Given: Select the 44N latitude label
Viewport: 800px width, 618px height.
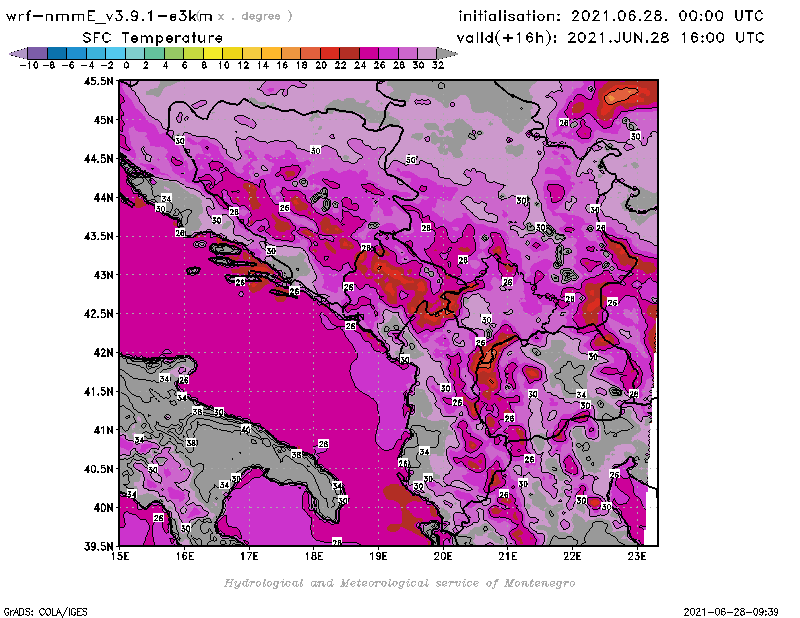Looking at the screenshot, I should [x=103, y=197].
